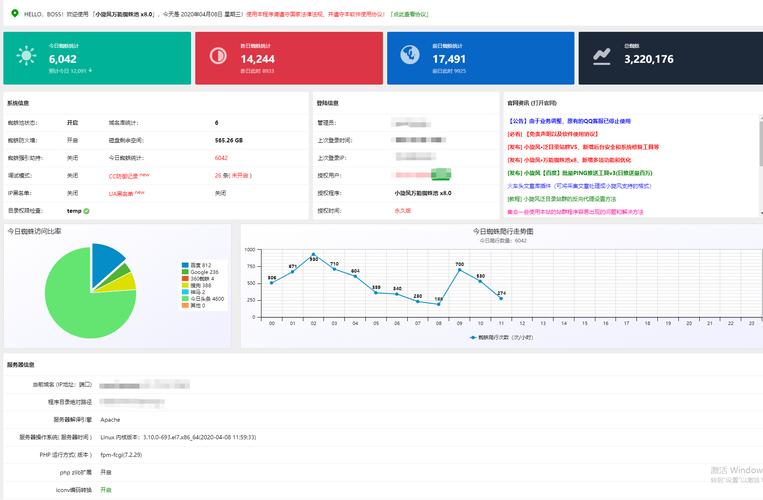763x500 pixels.
Task: Click the green location pin icon
Action: pyautogui.click(x=14, y=13)
